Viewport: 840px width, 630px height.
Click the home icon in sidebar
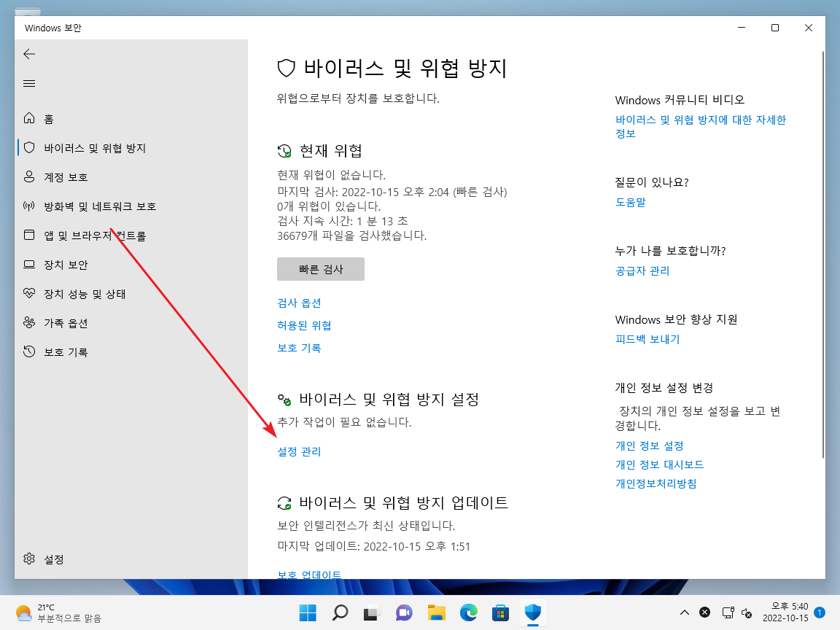point(29,118)
